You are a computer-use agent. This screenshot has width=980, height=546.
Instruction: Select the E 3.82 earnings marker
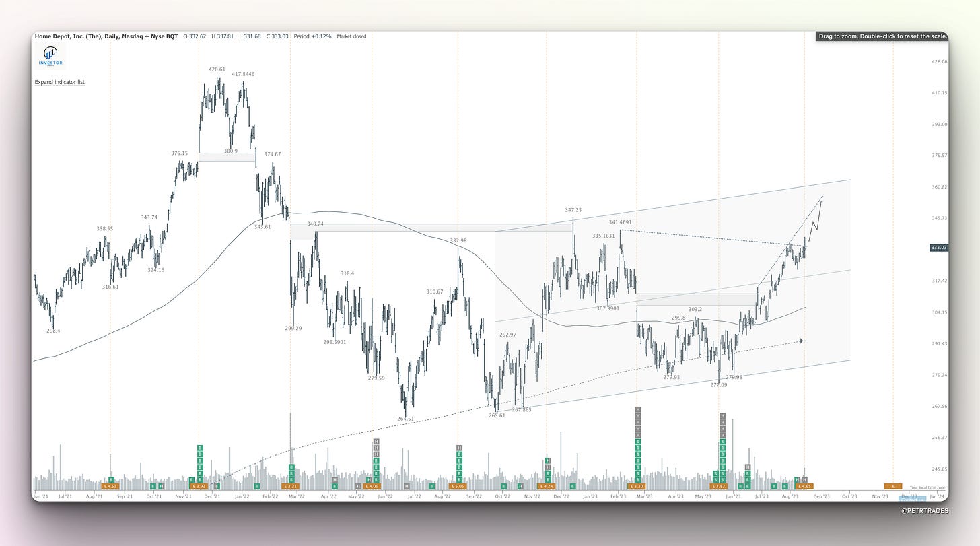click(719, 486)
